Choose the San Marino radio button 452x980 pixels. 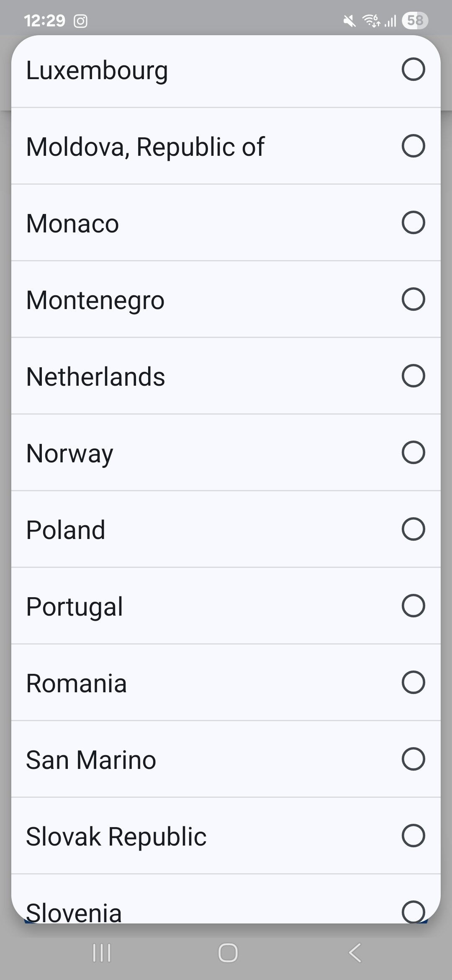click(413, 759)
